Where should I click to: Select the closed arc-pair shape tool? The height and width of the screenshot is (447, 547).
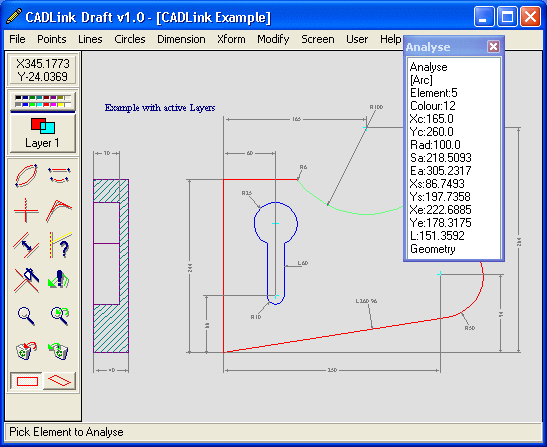click(x=26, y=175)
